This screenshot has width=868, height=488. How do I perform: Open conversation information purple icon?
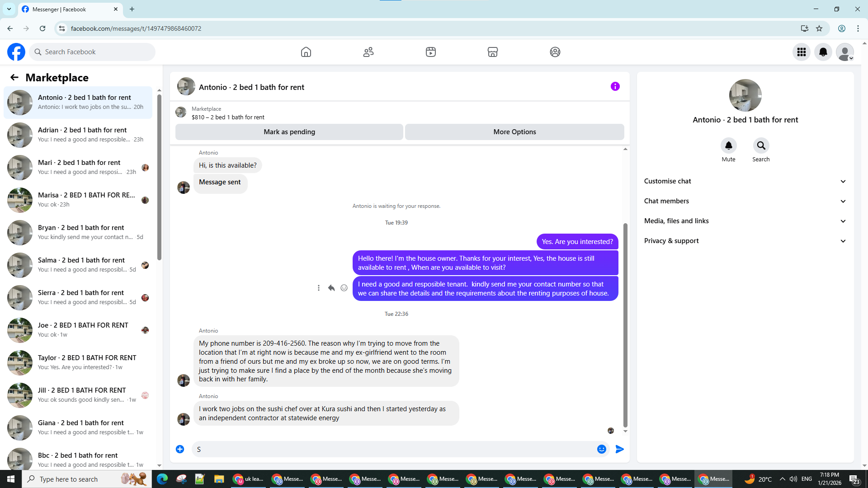coord(615,86)
